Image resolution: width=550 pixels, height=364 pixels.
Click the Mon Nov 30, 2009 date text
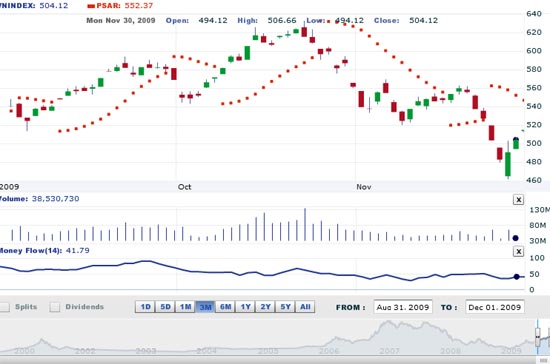tap(121, 20)
